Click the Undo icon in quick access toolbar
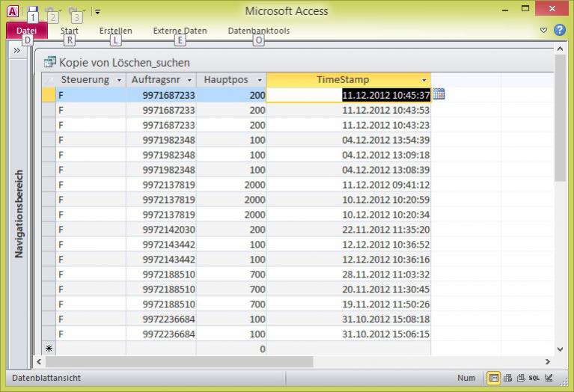 49,10
